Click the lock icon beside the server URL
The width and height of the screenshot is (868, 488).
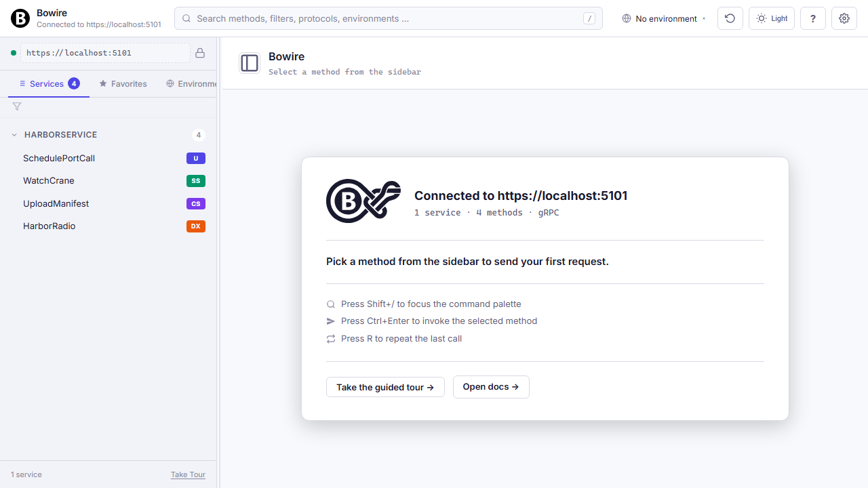pos(200,53)
